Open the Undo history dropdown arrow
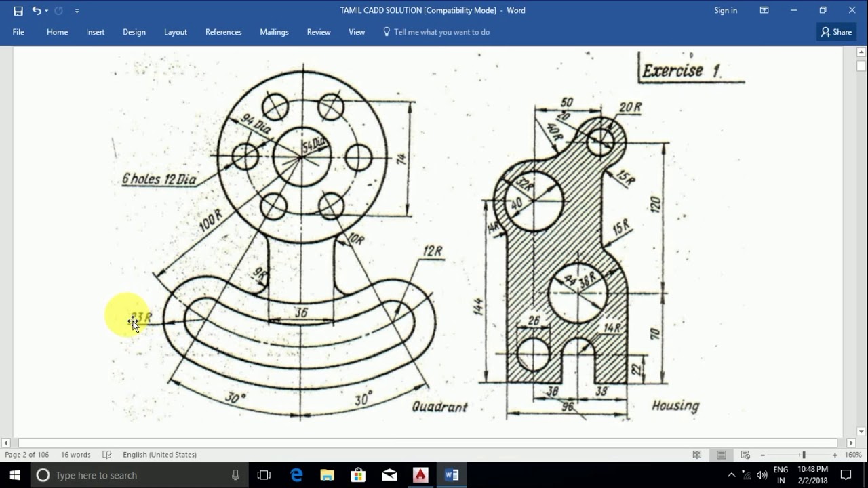The width and height of the screenshot is (868, 488). tap(46, 11)
